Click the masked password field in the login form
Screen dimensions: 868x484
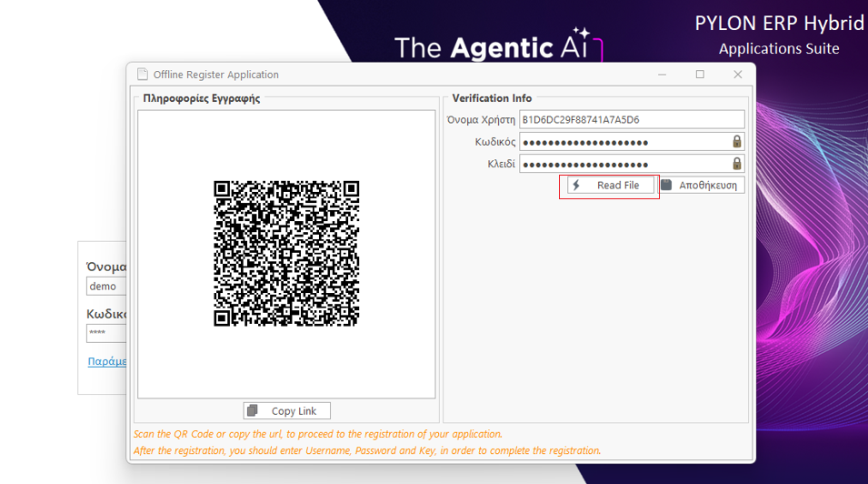[x=105, y=333]
